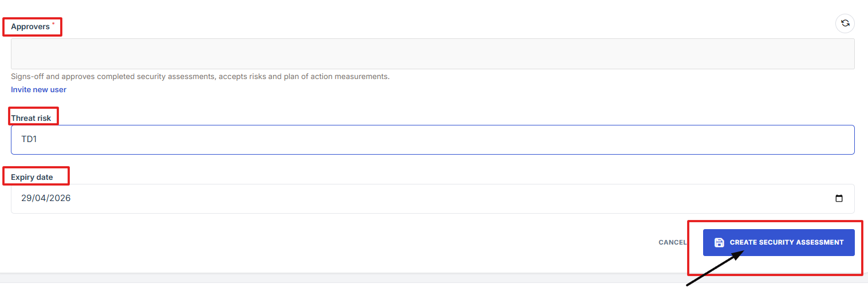Click the Expiry date label

pyautogui.click(x=32, y=177)
